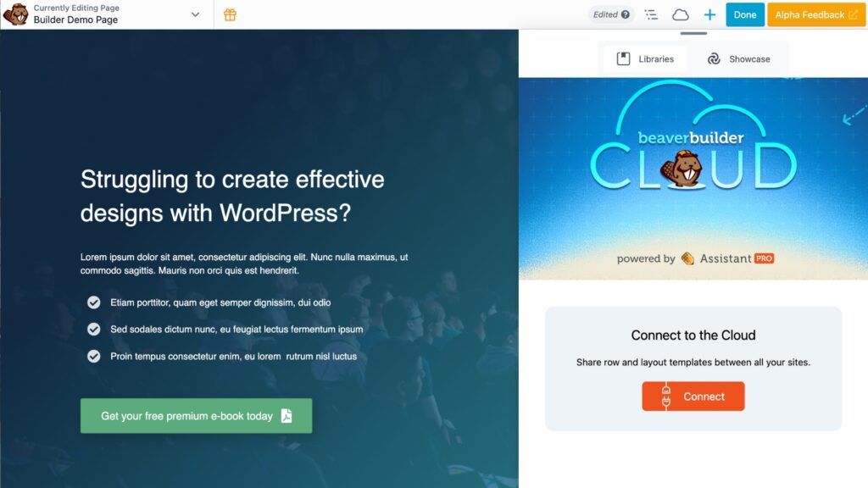
Task: Click the outline list icon in the toolbar
Action: point(651,14)
